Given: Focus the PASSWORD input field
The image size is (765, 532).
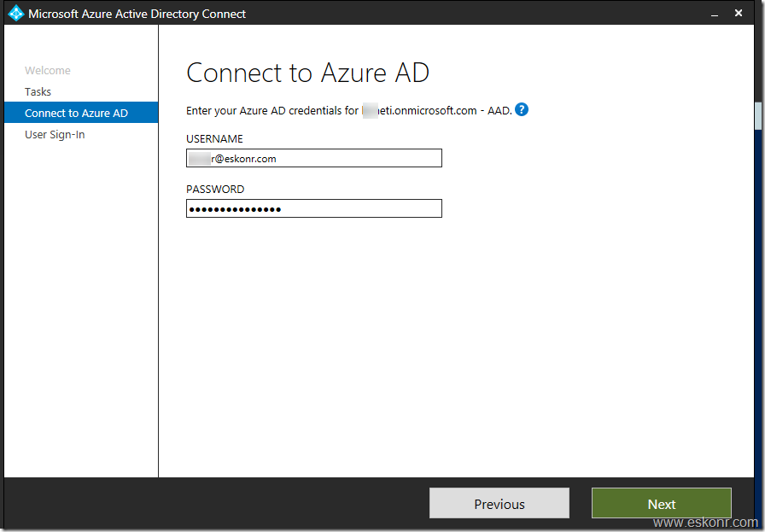Looking at the screenshot, I should coord(313,208).
